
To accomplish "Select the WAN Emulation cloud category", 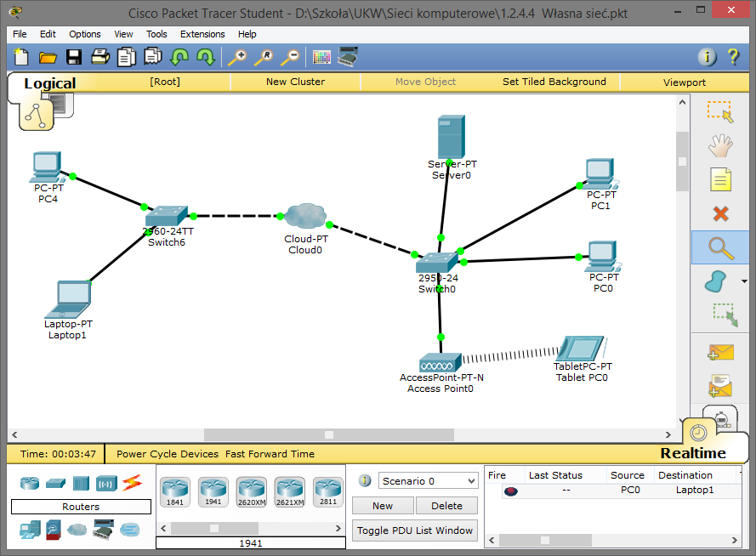I will click(x=77, y=530).
